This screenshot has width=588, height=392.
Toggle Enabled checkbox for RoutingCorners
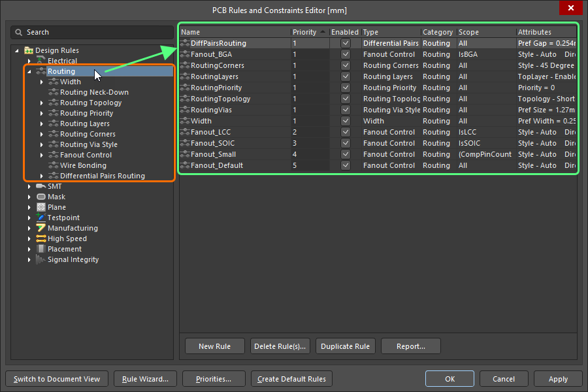click(346, 65)
